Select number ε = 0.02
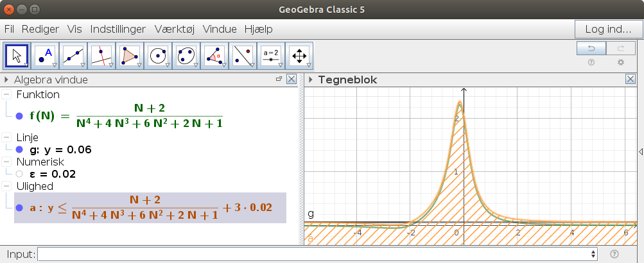This screenshot has width=644, height=263. (53, 174)
